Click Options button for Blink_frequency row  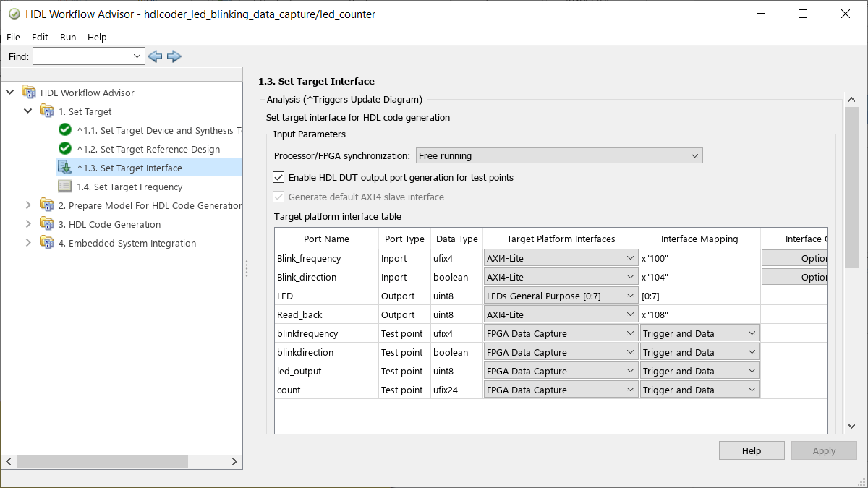pyautogui.click(x=794, y=258)
